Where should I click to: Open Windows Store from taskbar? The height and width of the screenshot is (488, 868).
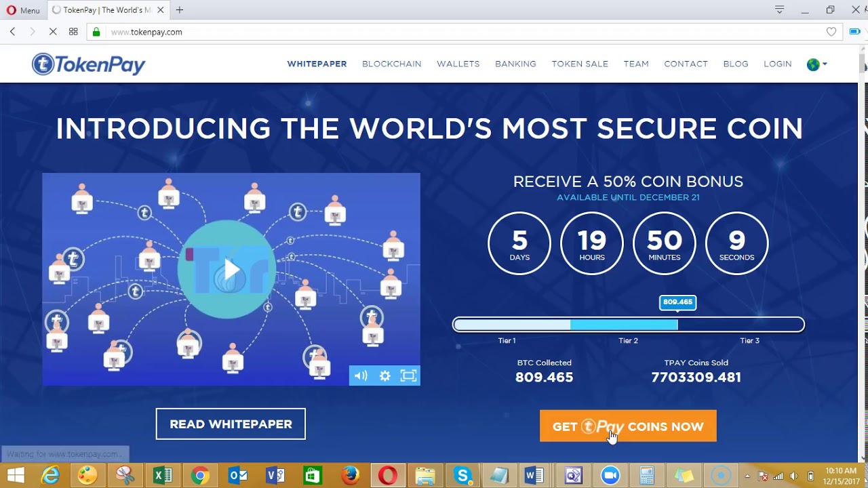[x=313, y=476]
